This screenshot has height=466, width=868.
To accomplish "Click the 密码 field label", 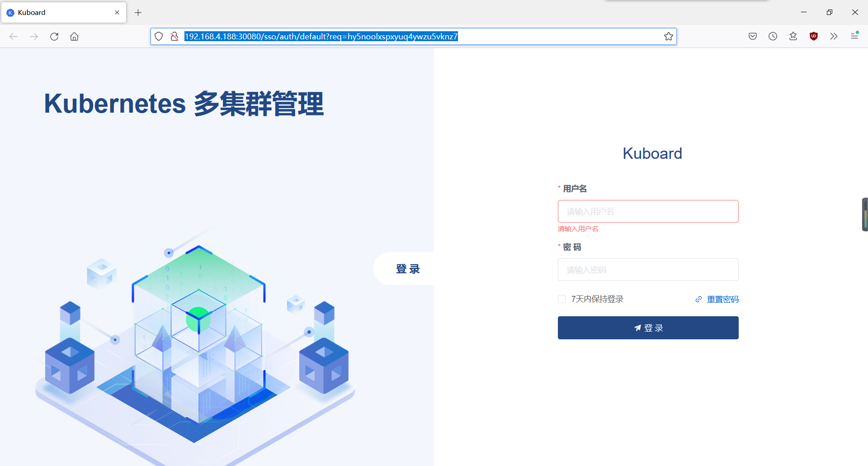I will coord(572,247).
